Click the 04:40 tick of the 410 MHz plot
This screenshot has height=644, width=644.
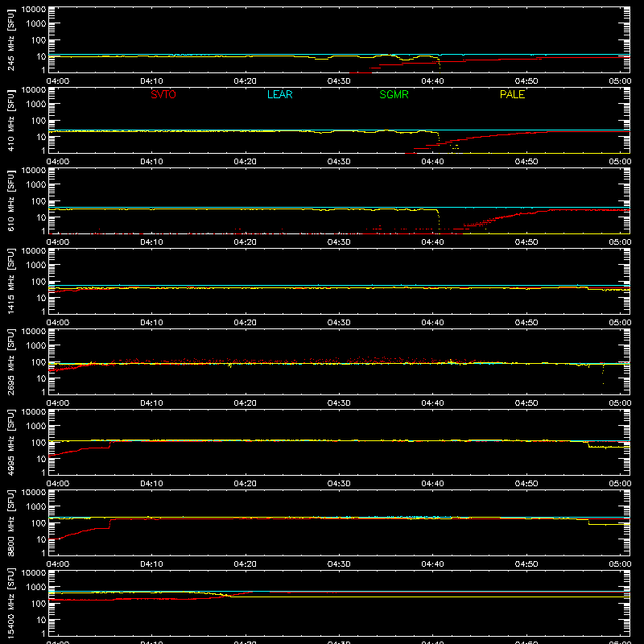click(432, 162)
